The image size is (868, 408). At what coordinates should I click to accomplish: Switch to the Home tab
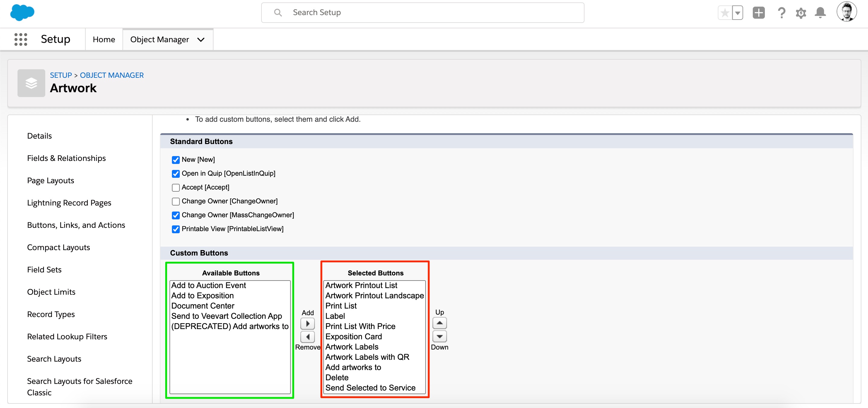[104, 39]
